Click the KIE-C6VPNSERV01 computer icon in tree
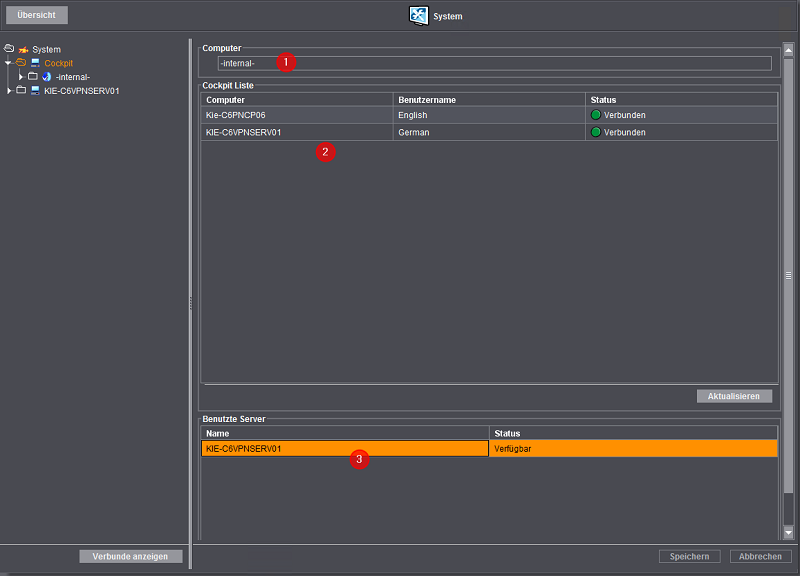This screenshot has height=576, width=800. [35, 90]
